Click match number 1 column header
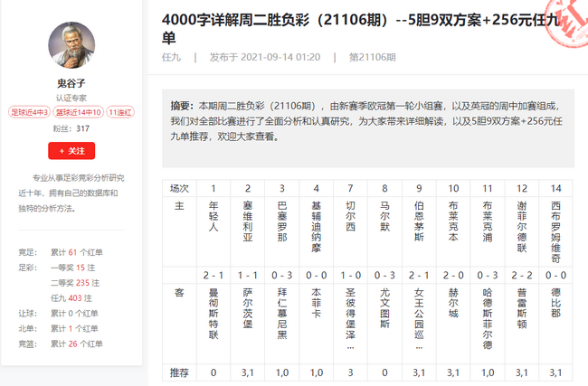 tap(213, 188)
